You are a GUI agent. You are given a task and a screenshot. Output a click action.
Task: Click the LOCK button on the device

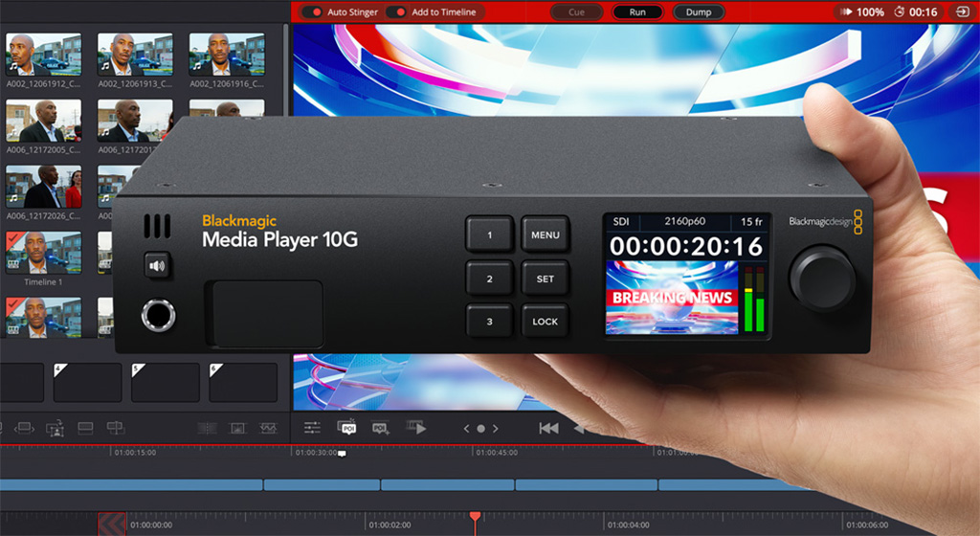tap(545, 321)
